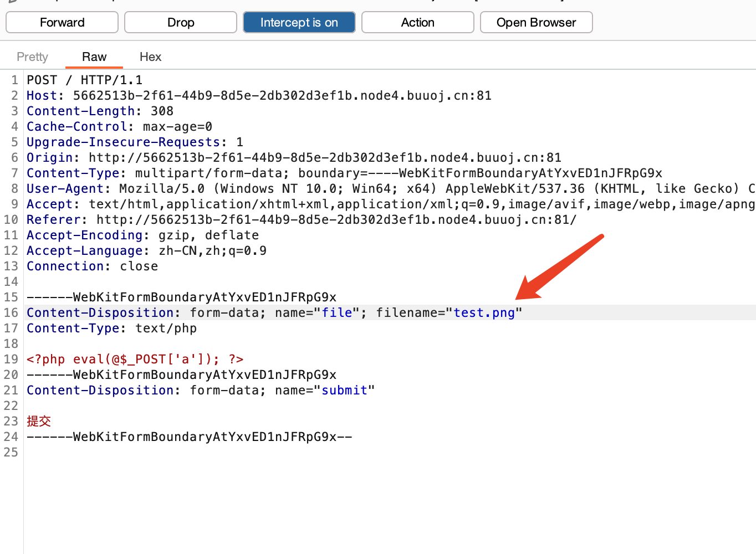This screenshot has height=554, width=756.
Task: Switch to the Pretty tab
Action: [x=32, y=57]
